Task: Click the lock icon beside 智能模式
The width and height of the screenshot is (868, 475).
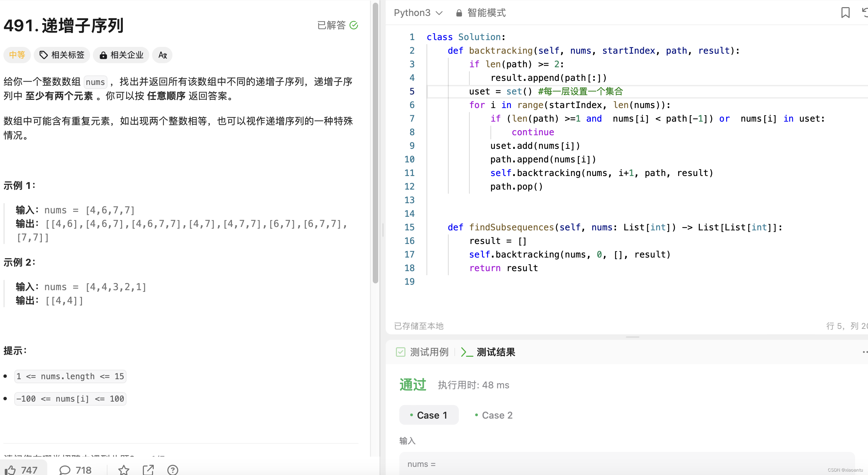Action: click(x=458, y=13)
